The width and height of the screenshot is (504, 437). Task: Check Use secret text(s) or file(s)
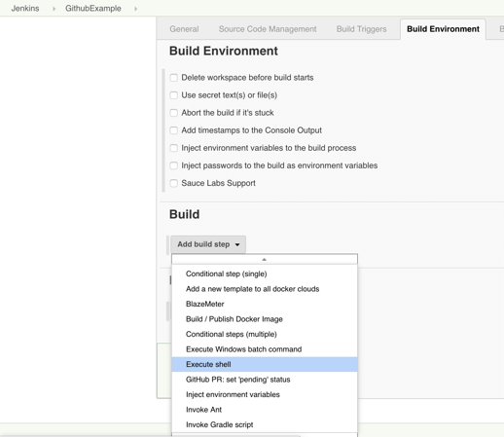click(174, 95)
